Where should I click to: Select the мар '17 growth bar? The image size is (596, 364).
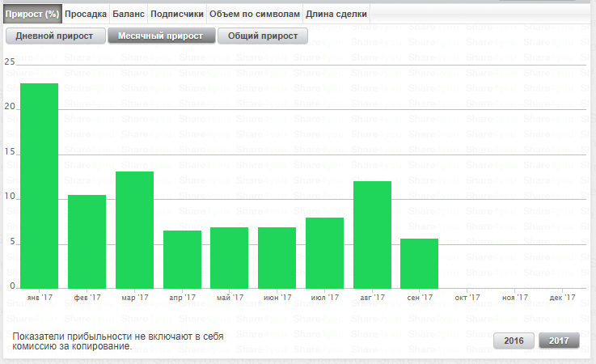pos(134,230)
